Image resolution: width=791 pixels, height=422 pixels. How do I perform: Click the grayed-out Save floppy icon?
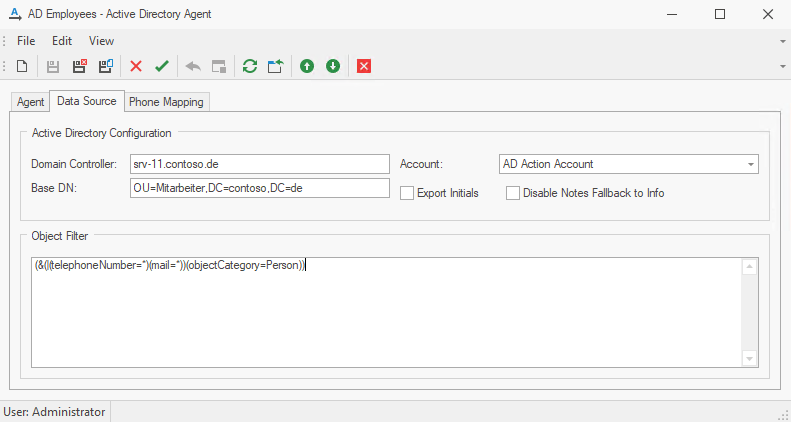pyautogui.click(x=52, y=66)
